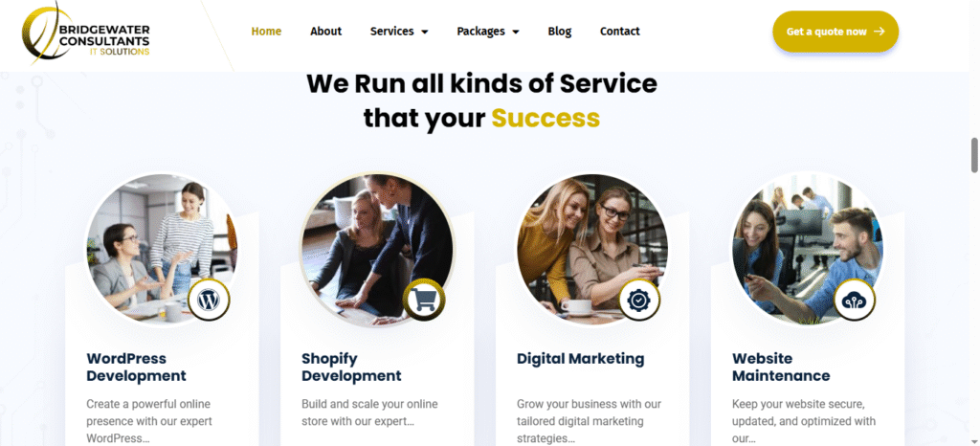This screenshot has height=446, width=980.
Task: Expand the Packages dropdown arrow
Action: [x=516, y=32]
